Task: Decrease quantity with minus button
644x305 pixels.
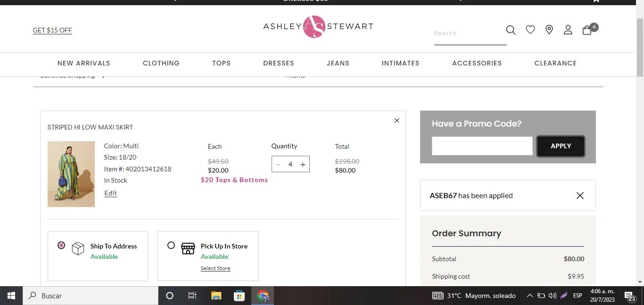Action: click(x=278, y=164)
